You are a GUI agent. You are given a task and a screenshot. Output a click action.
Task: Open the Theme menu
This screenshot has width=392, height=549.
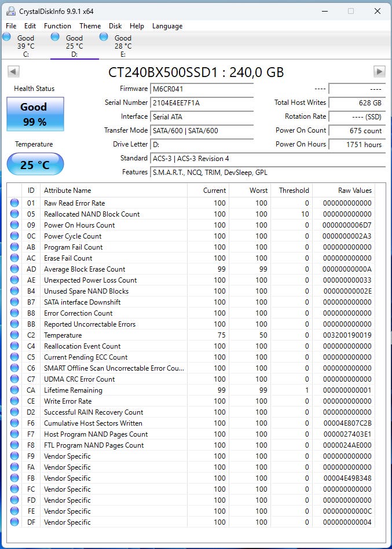pos(90,26)
